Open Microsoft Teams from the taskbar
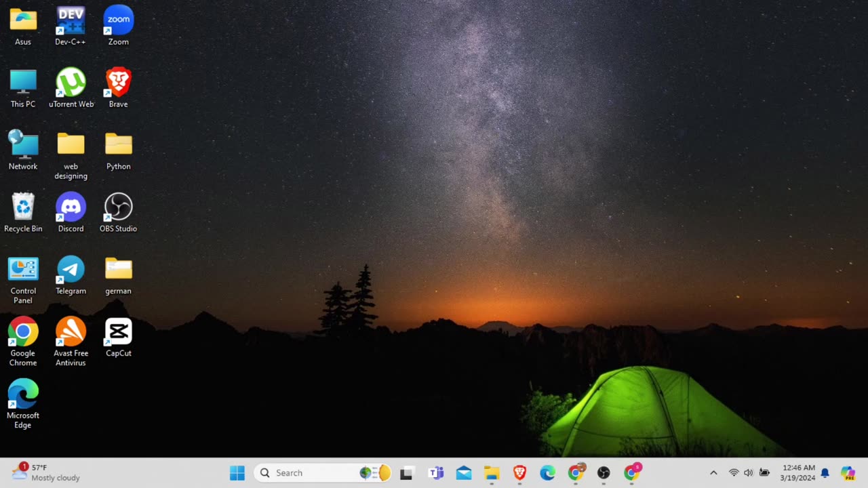Screen dimensions: 868x488 pyautogui.click(x=435, y=473)
